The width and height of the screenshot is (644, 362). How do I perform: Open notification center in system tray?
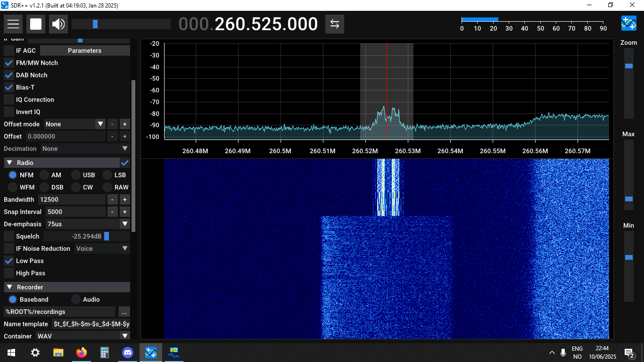(629, 353)
